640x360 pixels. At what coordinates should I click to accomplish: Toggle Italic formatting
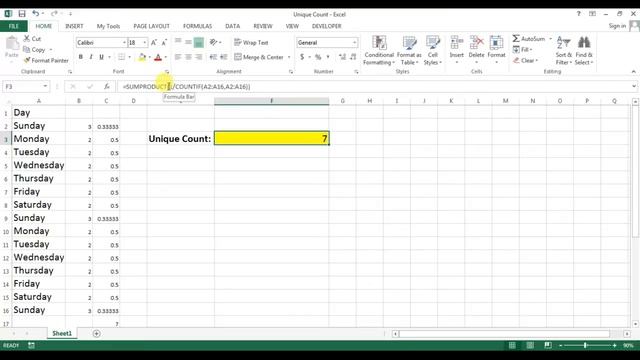coord(91,57)
